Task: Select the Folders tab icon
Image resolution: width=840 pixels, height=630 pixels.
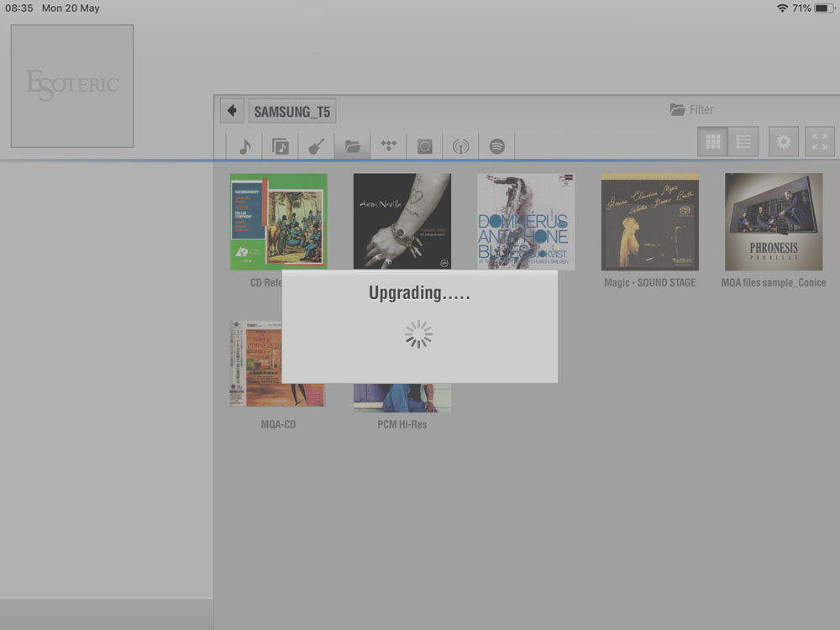Action: click(352, 146)
